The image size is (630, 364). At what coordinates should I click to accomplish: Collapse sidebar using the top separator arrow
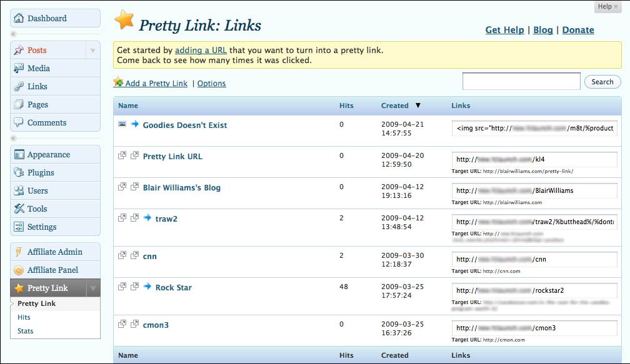click(x=13, y=34)
